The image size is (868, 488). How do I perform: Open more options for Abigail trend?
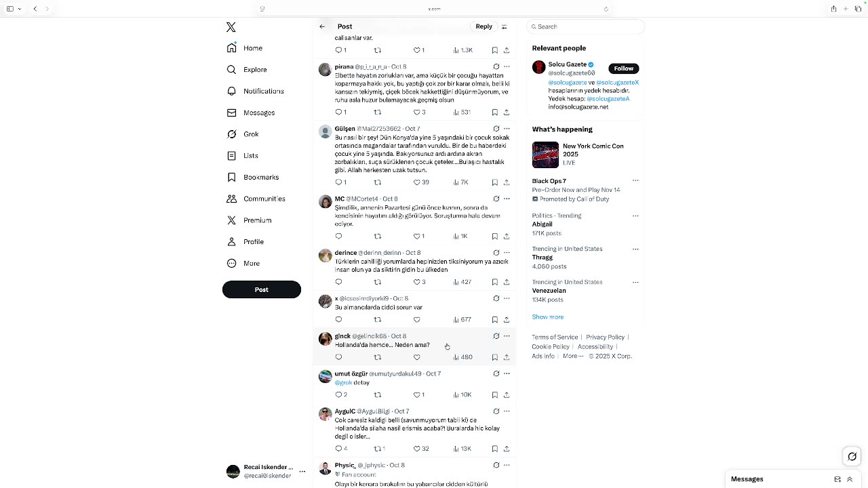pos(635,216)
